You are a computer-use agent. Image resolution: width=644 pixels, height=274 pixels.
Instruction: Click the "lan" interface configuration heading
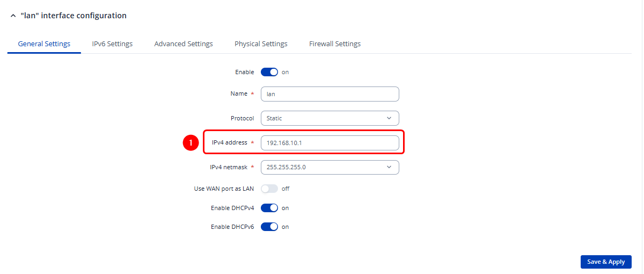click(x=74, y=16)
